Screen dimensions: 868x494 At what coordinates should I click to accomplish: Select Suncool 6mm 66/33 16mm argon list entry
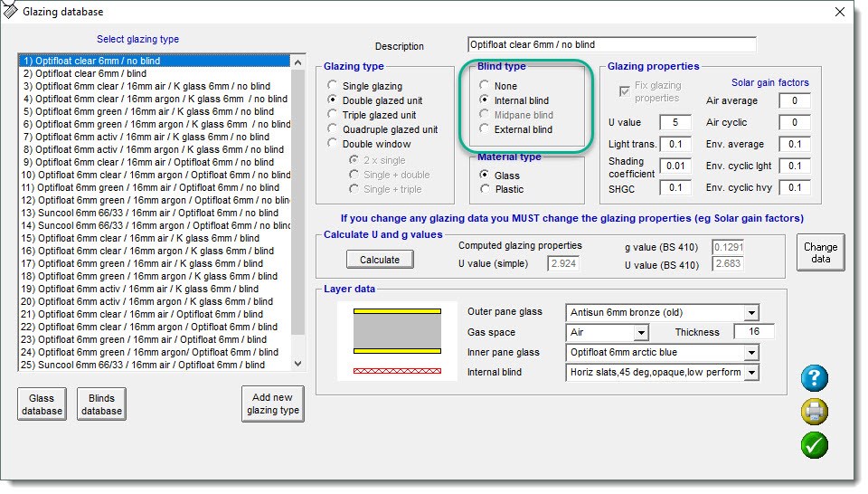(157, 225)
